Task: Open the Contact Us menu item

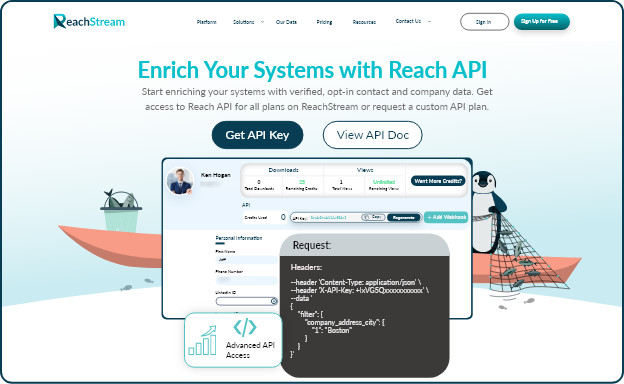Action: pos(408,21)
